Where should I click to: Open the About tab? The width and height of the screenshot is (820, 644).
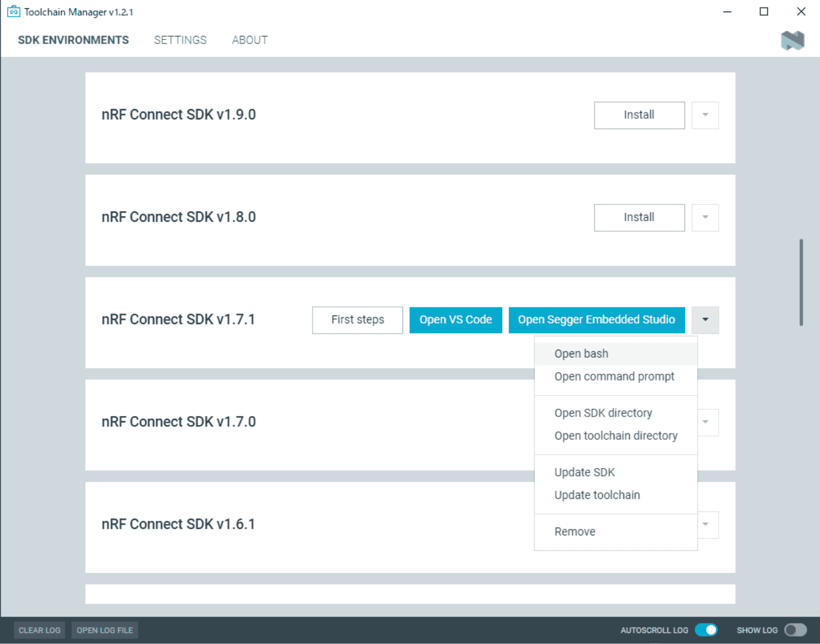(x=250, y=39)
